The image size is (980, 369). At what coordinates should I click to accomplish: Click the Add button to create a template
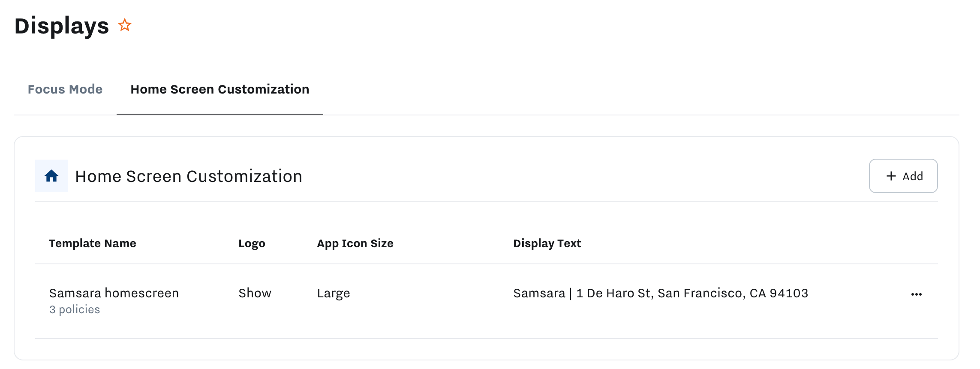pyautogui.click(x=903, y=176)
